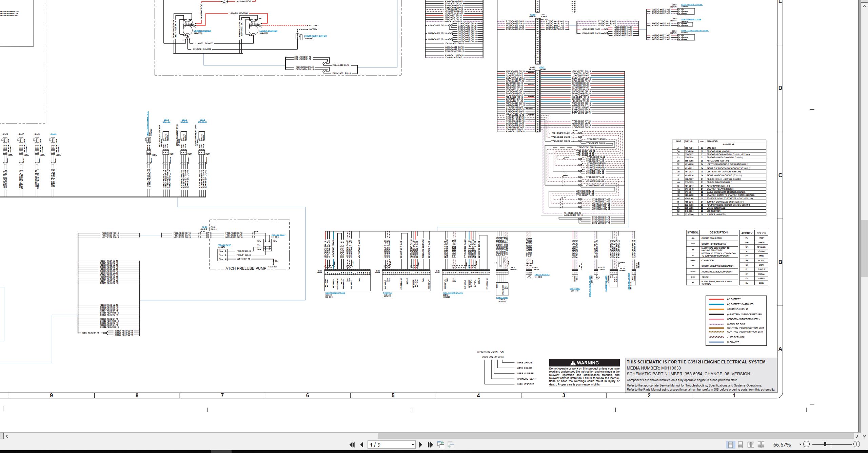Click the ORANGE color abbreviation row

(754, 247)
